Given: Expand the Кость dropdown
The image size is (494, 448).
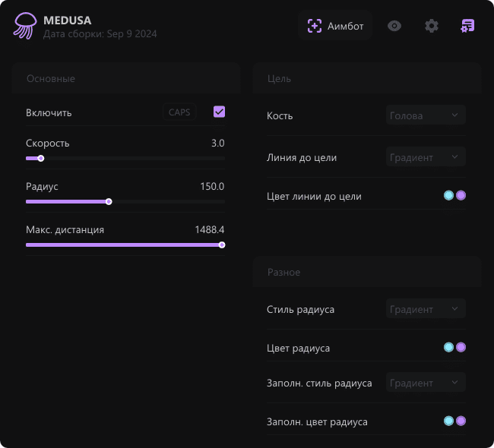Looking at the screenshot, I should coord(425,115).
